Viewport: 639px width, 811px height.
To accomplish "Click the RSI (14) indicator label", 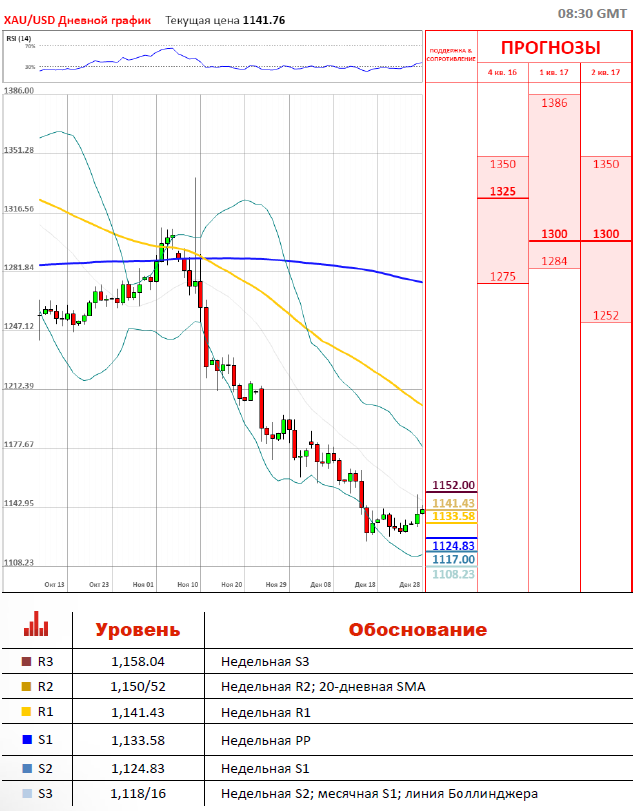I will click(18, 38).
